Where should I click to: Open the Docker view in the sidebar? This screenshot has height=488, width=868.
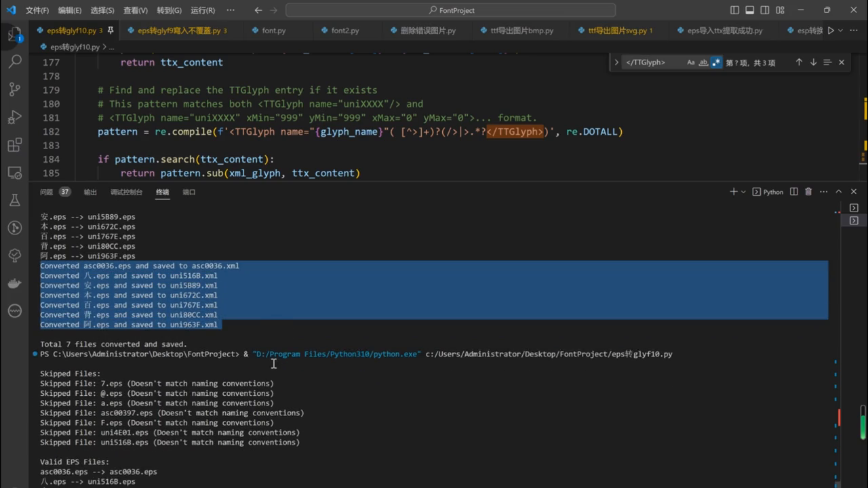point(14,283)
